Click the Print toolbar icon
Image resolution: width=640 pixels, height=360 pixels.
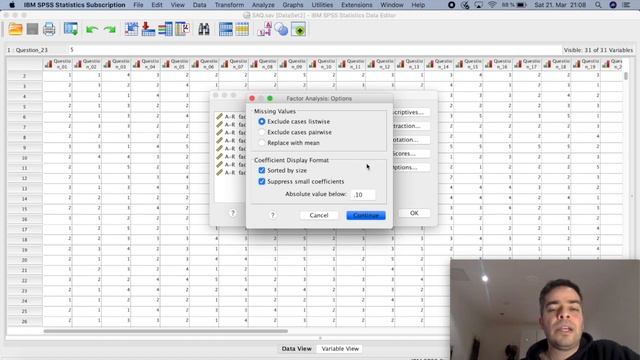point(49,29)
